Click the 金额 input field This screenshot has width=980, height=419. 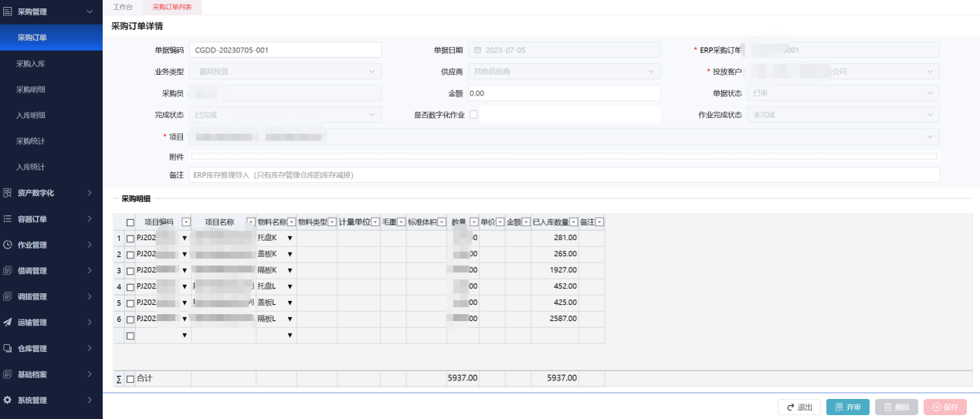565,93
